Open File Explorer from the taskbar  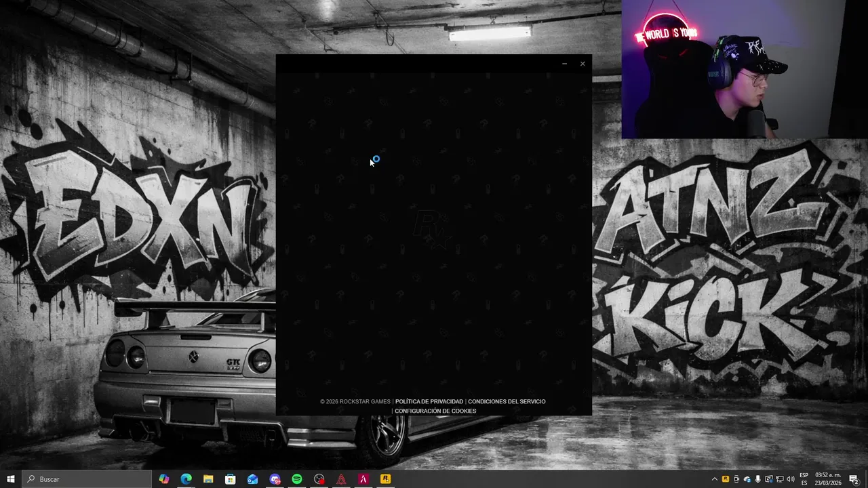pyautogui.click(x=208, y=479)
